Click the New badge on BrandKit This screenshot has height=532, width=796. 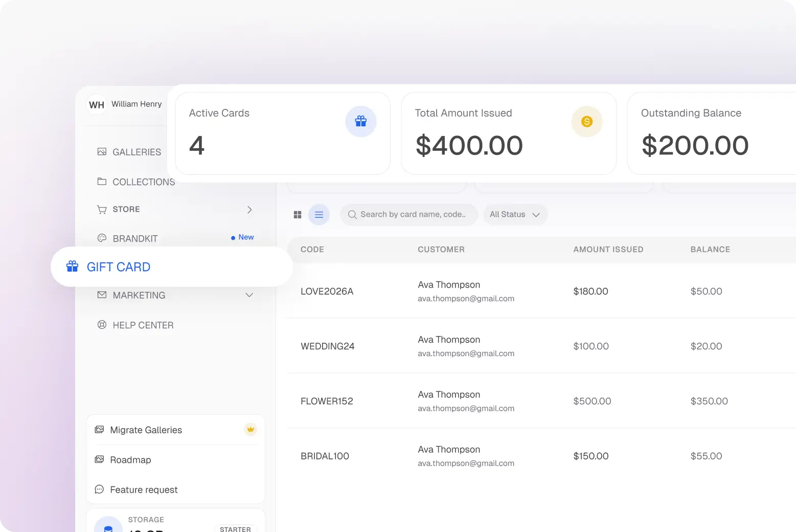click(x=242, y=237)
